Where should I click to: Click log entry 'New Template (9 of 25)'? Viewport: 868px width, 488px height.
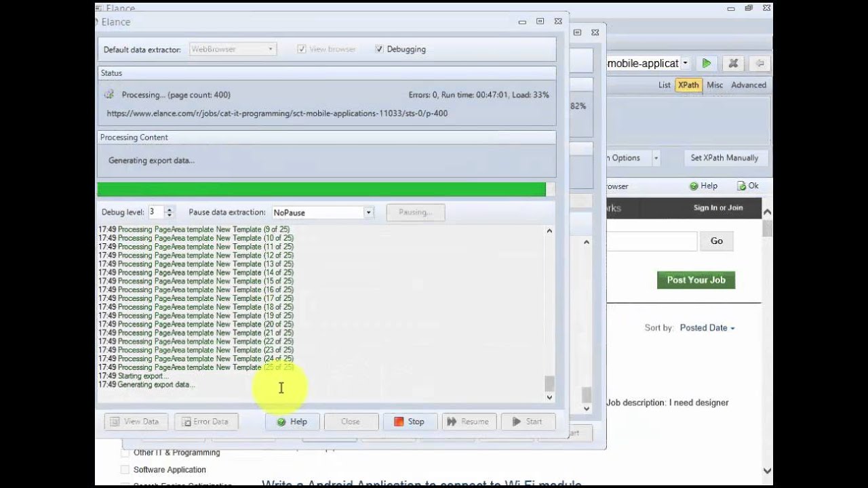[x=194, y=230]
